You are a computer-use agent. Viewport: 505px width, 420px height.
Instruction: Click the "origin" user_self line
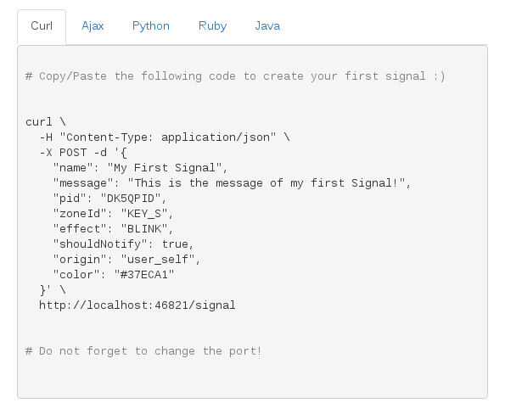point(126,260)
